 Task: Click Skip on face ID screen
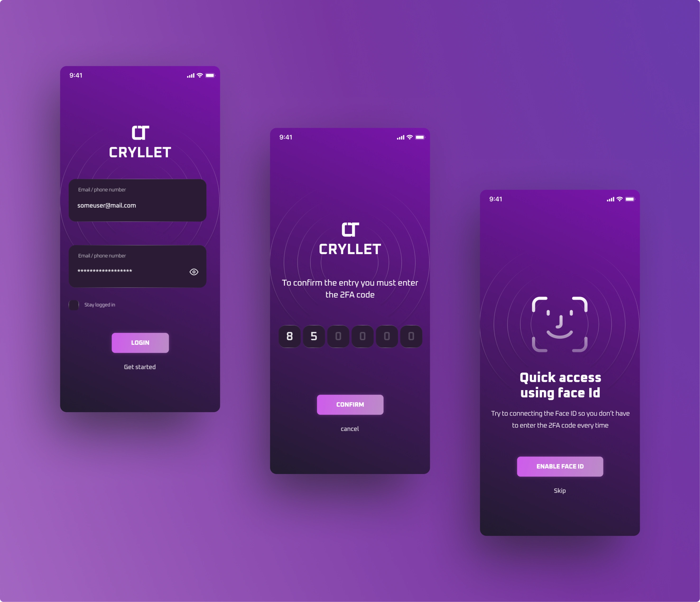click(x=560, y=490)
